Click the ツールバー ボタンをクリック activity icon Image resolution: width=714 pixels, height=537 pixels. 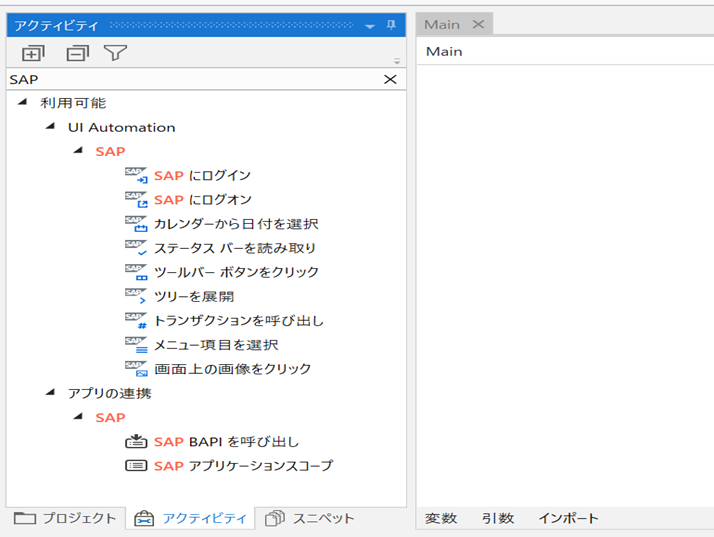[136, 272]
